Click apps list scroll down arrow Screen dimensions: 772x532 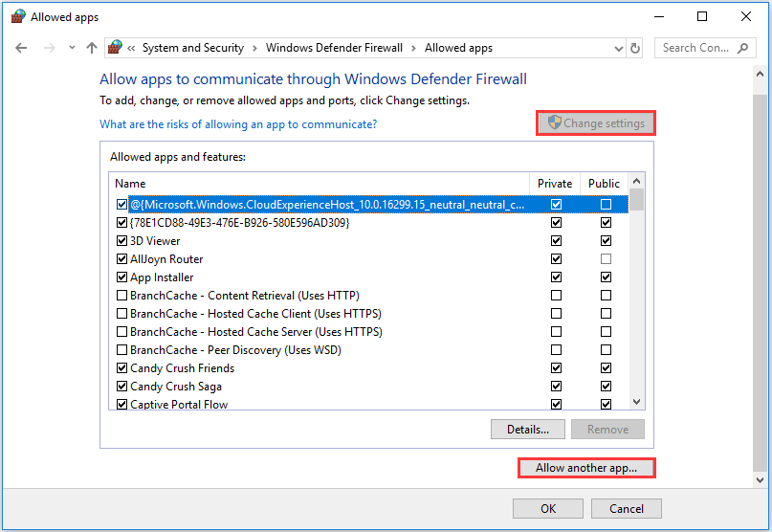tap(636, 402)
